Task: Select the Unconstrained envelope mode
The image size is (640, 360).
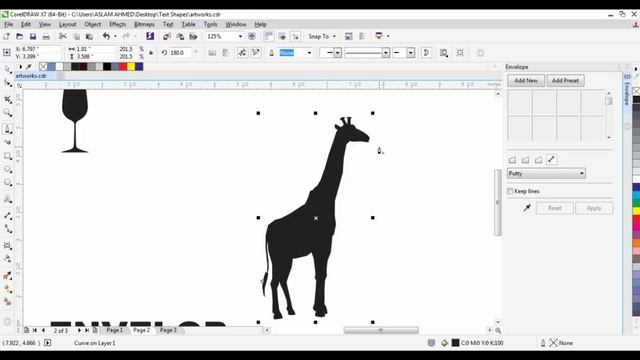Action: pyautogui.click(x=551, y=160)
